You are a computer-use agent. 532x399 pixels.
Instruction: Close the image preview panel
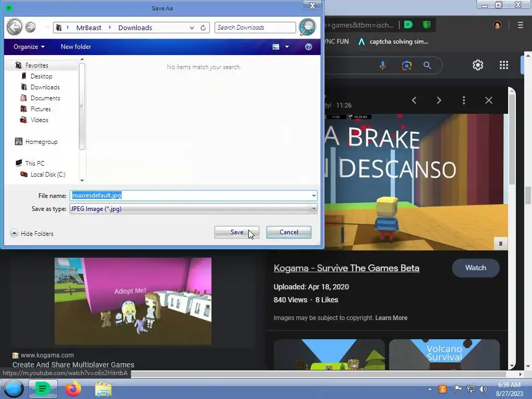point(488,100)
